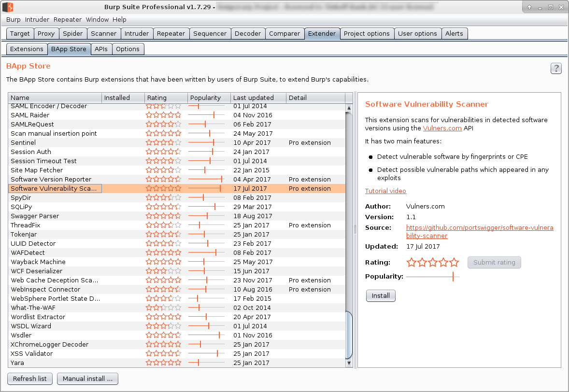Switch to the Target tab
The image size is (569, 392).
point(20,33)
